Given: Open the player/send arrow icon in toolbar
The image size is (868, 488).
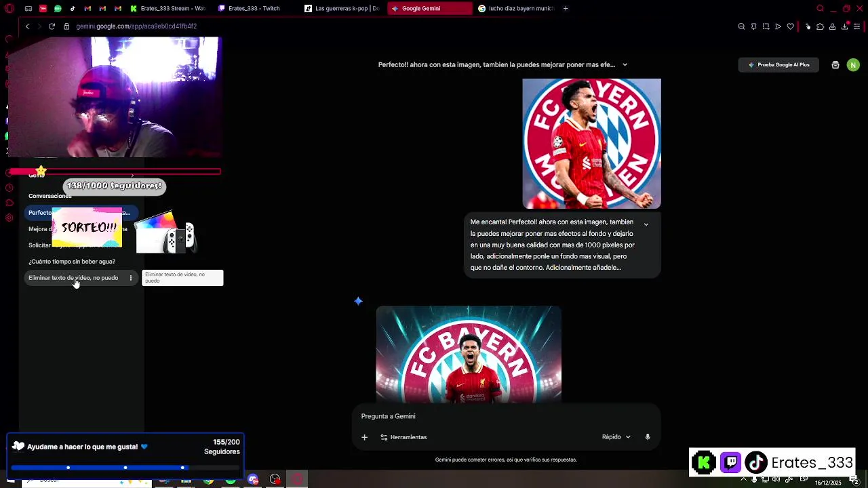Looking at the screenshot, I should point(778,26).
